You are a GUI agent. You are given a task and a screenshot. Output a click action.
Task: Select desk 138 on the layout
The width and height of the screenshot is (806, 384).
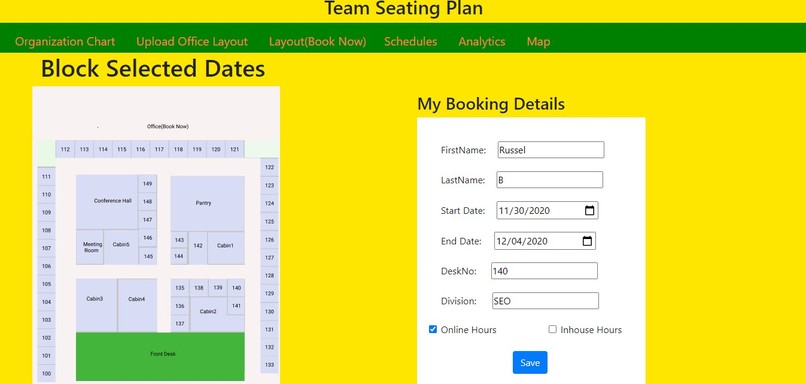199,288
